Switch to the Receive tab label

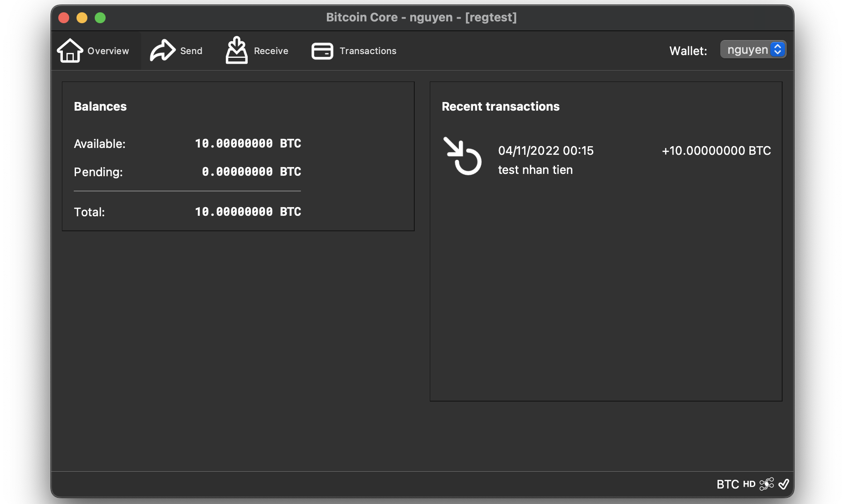(x=271, y=51)
